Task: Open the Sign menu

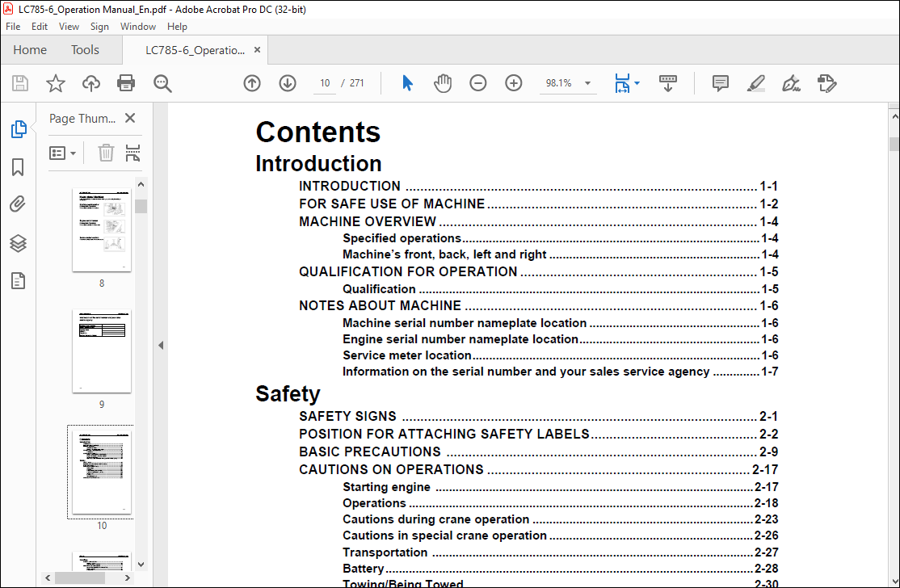Action: (x=99, y=27)
